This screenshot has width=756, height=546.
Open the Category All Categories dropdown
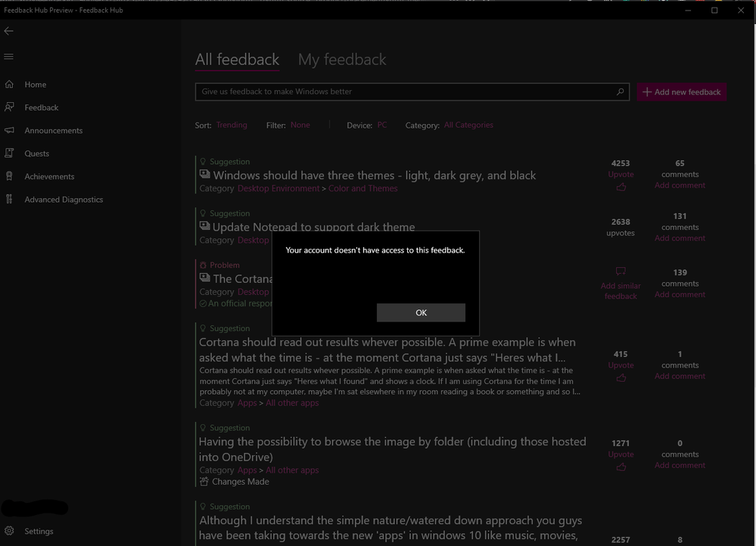(468, 125)
